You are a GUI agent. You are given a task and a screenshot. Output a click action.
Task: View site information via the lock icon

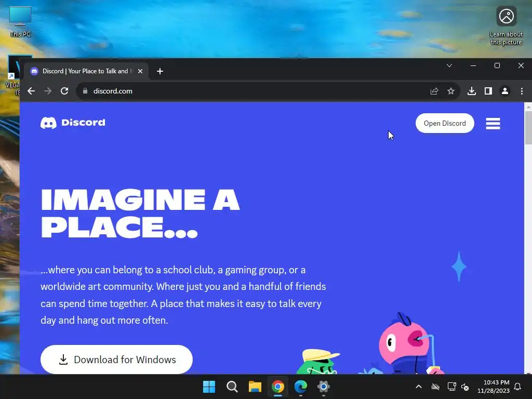click(85, 91)
